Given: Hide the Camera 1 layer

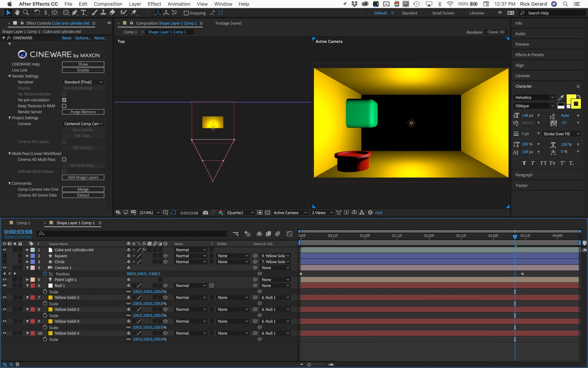Looking at the screenshot, I should [5, 268].
